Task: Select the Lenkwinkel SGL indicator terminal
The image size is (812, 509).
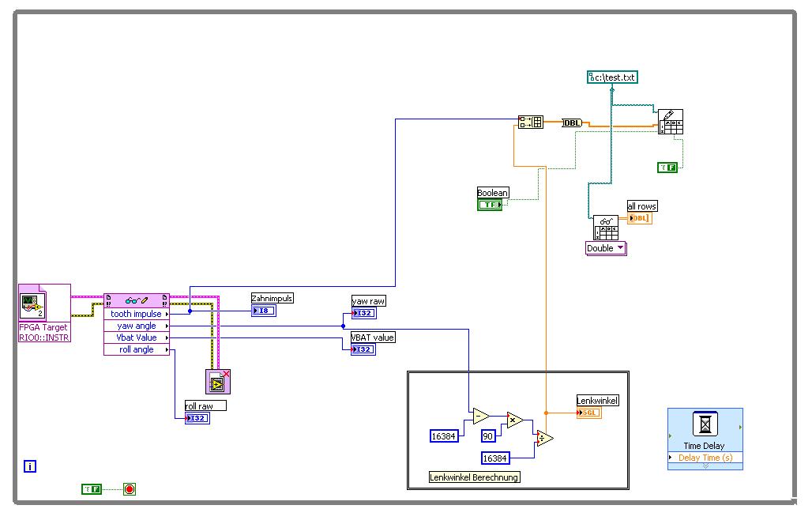Action: pyautogui.click(x=588, y=413)
